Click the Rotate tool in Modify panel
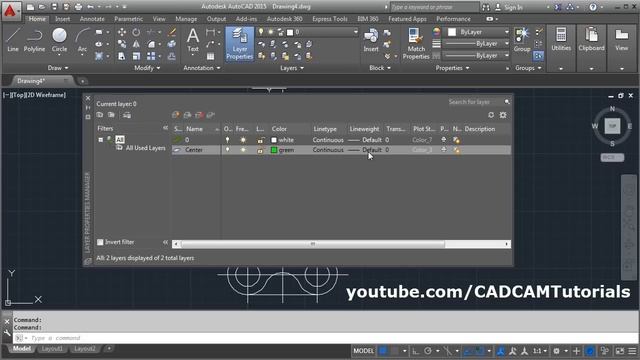Image resolution: width=640 pixels, height=360 pixels. tap(136, 32)
